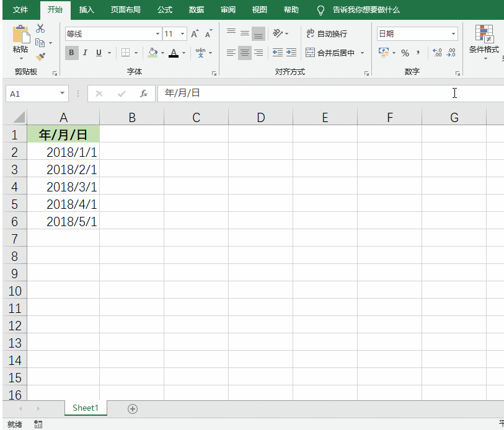Expand the Name Box dropdown
The width and height of the screenshot is (504, 430).
62,94
